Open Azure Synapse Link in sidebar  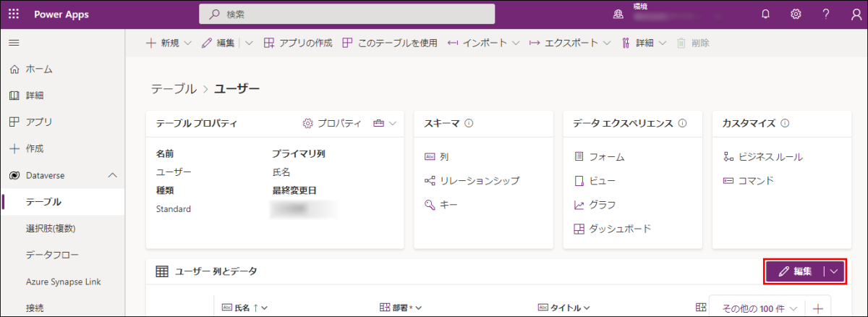pos(62,282)
